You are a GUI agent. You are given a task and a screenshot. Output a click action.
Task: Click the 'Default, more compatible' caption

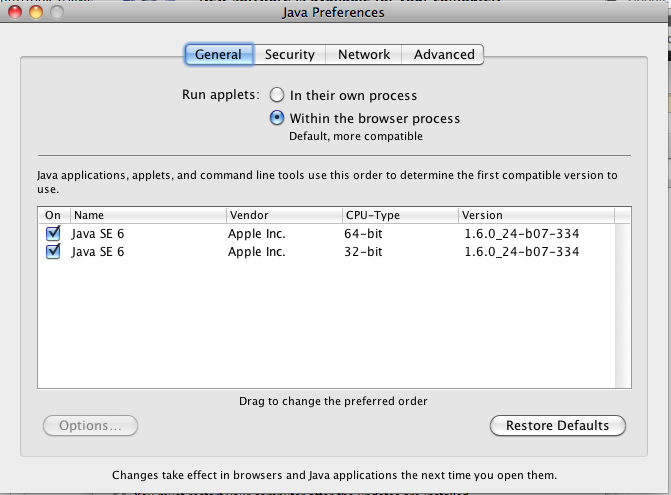coord(356,136)
